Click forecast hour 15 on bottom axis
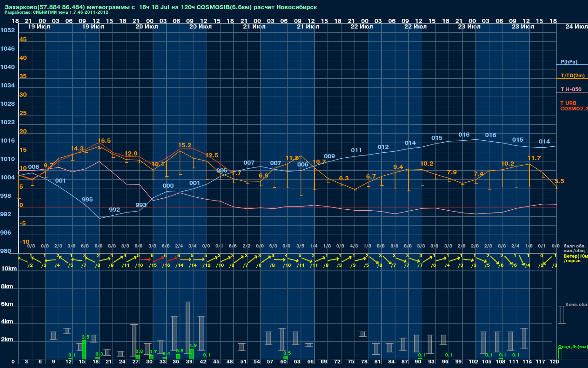The height and width of the screenshot is (368, 588). 82,362
